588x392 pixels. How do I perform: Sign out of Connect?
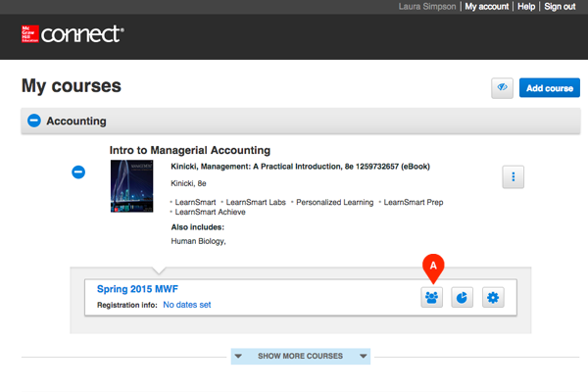[x=560, y=7]
